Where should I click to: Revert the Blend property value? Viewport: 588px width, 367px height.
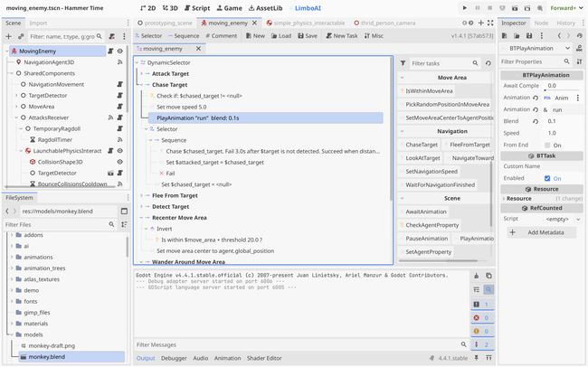(536, 121)
